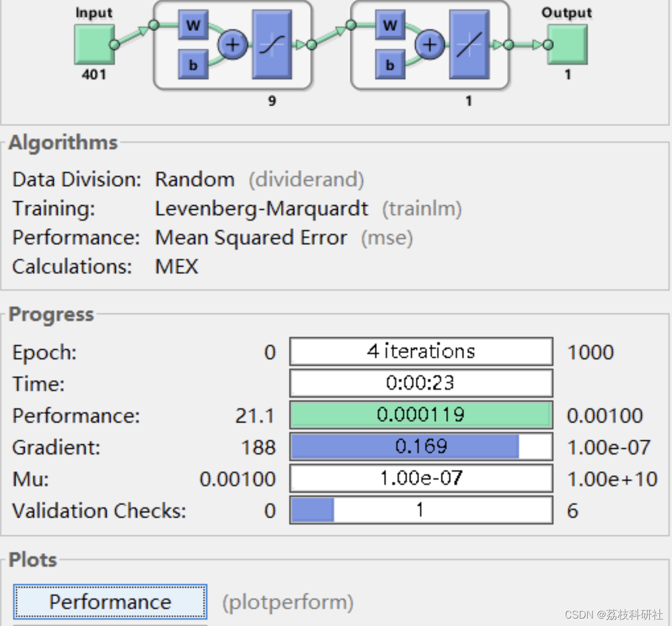Select the hidden layer W weight block
This screenshot has height=626, width=672.
click(193, 25)
